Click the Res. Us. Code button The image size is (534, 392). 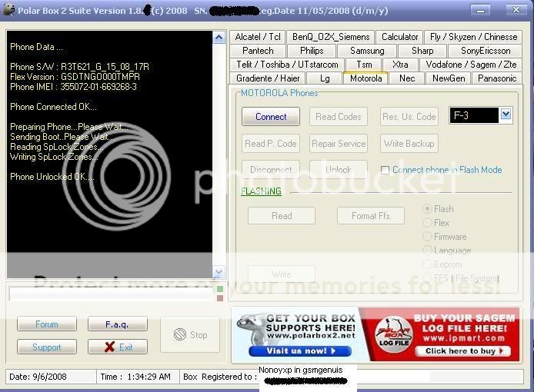tap(409, 116)
